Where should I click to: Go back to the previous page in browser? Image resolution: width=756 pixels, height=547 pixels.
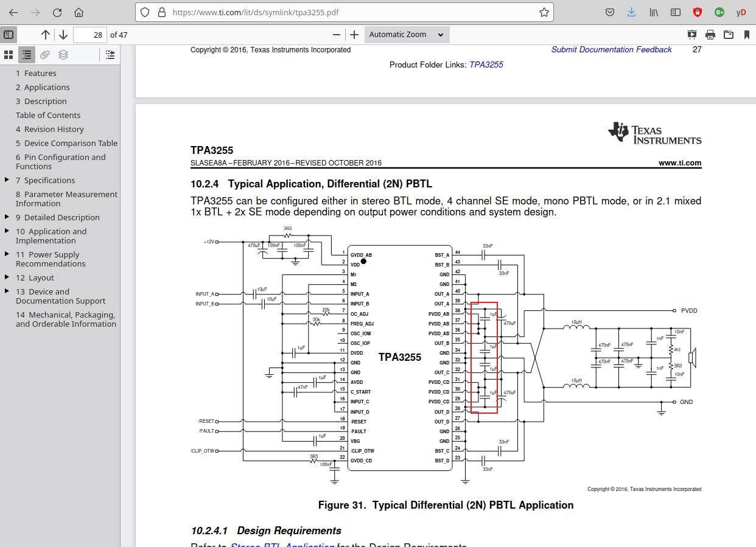coord(13,12)
